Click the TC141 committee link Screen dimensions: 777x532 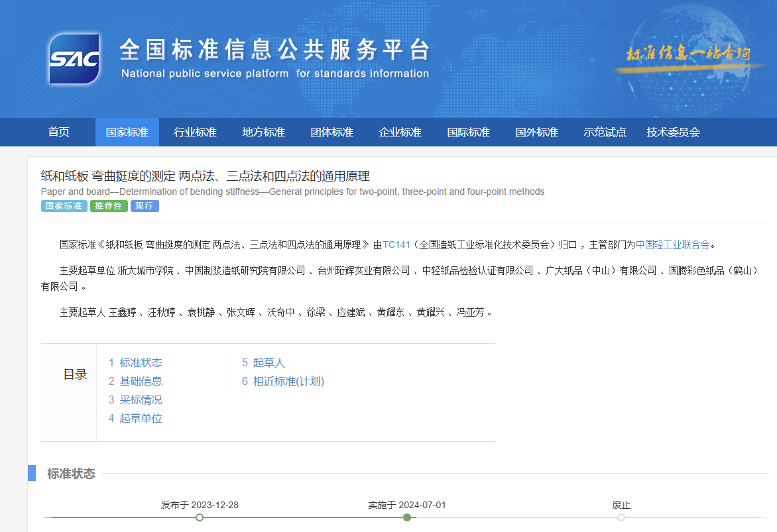[x=396, y=244]
